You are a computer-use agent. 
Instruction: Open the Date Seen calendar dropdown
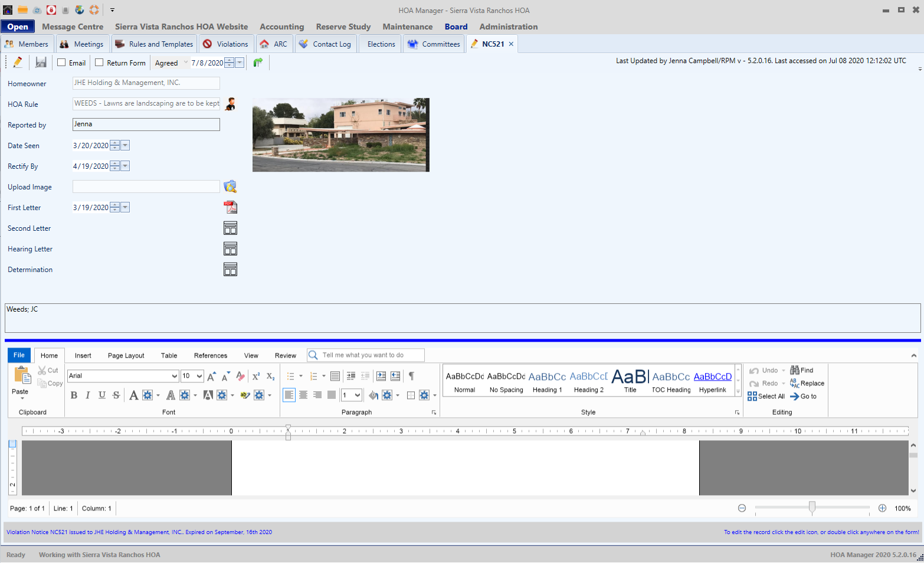tap(125, 146)
